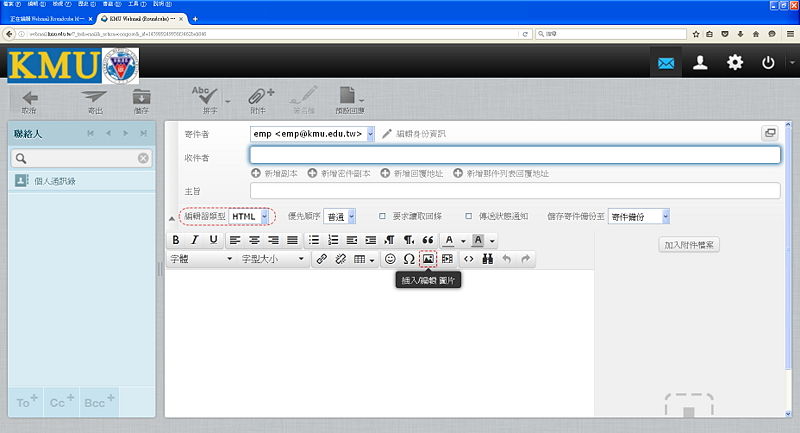This screenshot has height=433, width=800.
Task: Set right-to-left text direction
Action: point(409,240)
